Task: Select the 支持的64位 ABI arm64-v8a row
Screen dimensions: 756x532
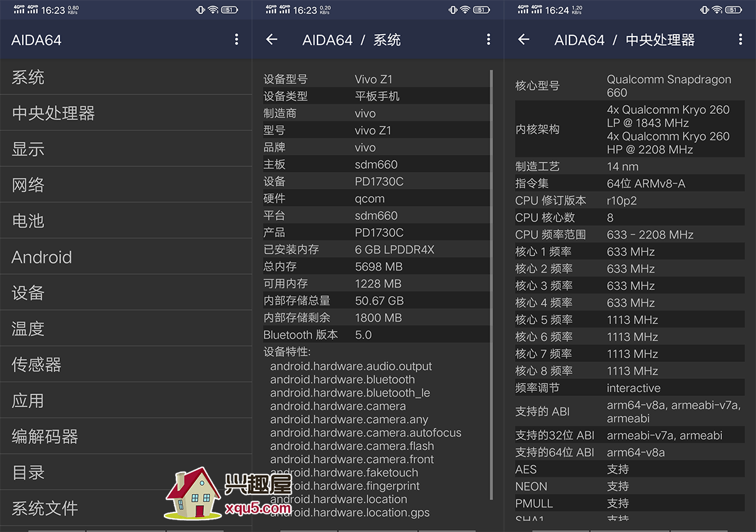Action: tap(630, 452)
